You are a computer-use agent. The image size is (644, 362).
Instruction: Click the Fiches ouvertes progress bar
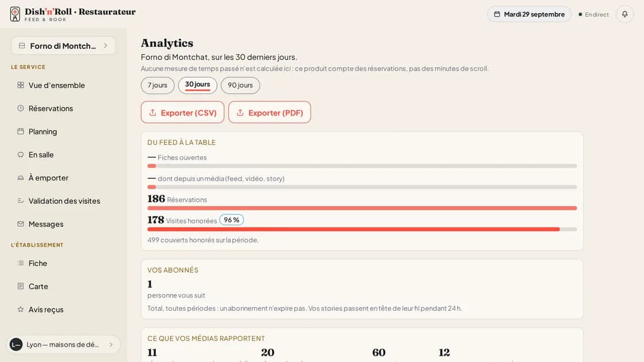(x=362, y=166)
